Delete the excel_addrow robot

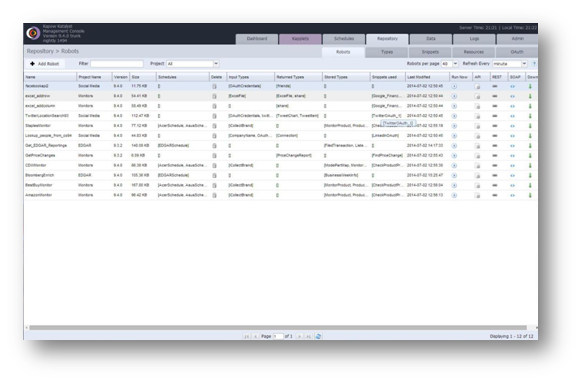pyautogui.click(x=214, y=96)
